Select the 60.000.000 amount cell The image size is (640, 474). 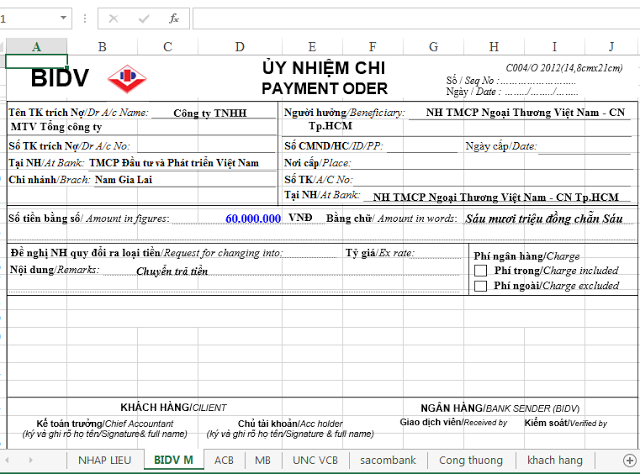click(x=253, y=218)
